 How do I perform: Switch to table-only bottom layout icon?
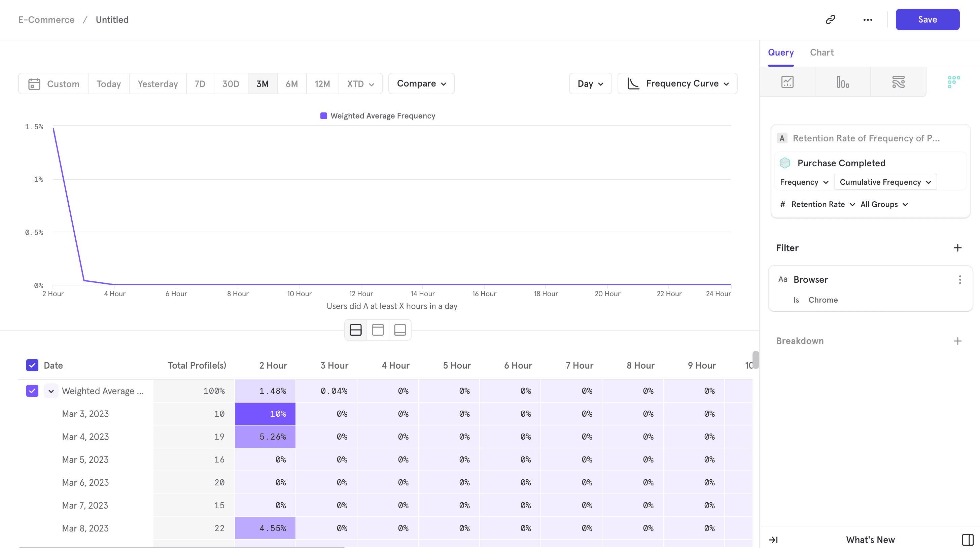(400, 330)
